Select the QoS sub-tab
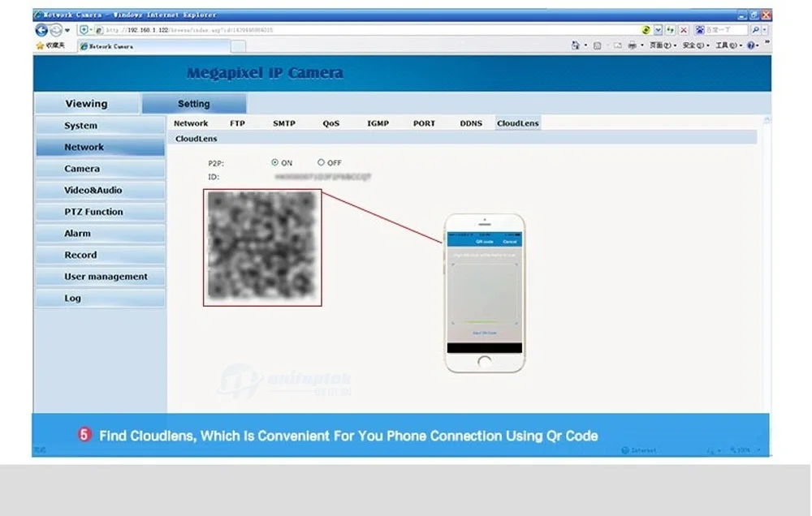 [x=331, y=123]
